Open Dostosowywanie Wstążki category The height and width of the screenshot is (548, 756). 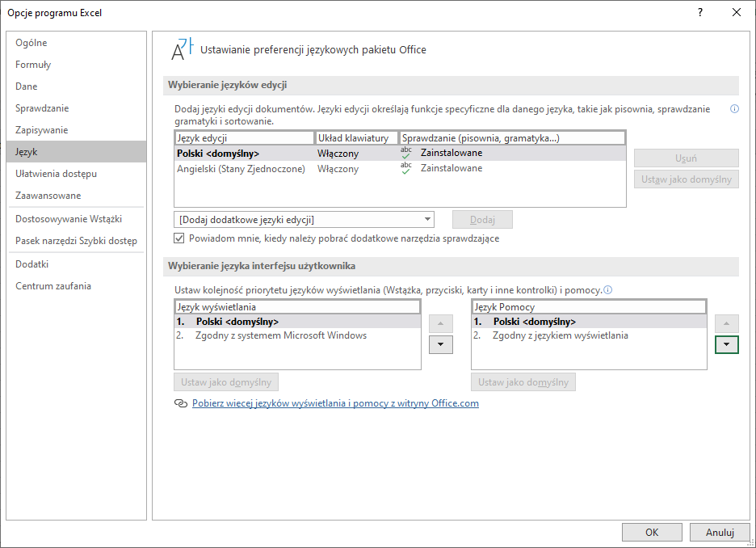(x=76, y=219)
